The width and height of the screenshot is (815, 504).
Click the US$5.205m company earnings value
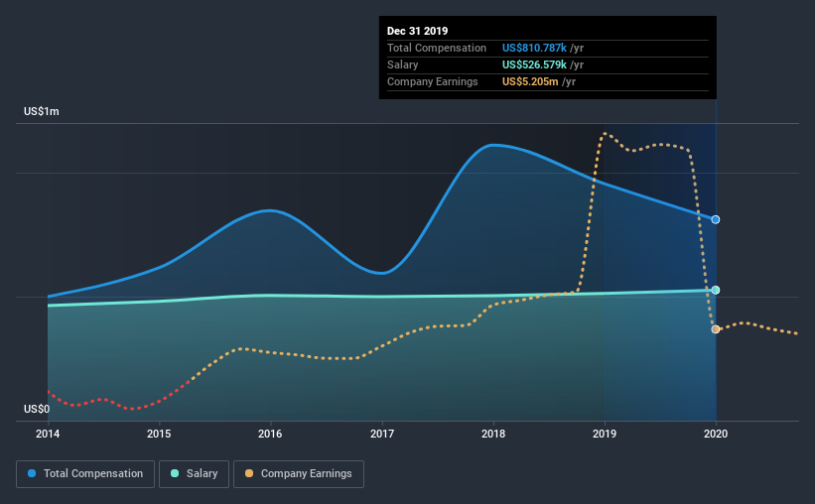point(530,81)
